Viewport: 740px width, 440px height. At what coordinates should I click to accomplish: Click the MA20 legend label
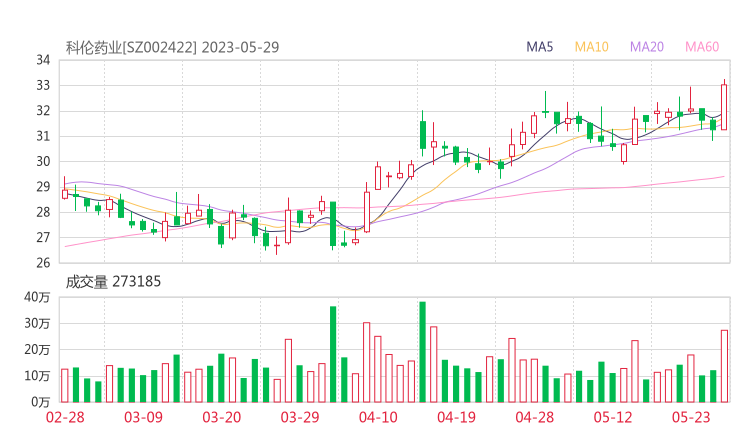pyautogui.click(x=647, y=47)
